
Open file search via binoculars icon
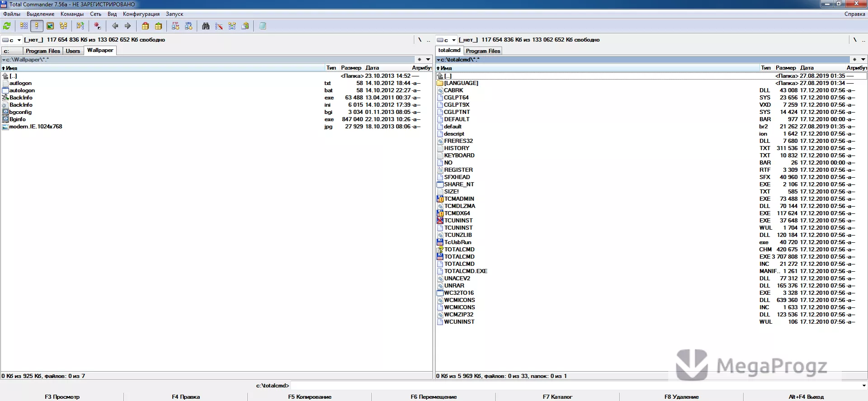coord(206,26)
